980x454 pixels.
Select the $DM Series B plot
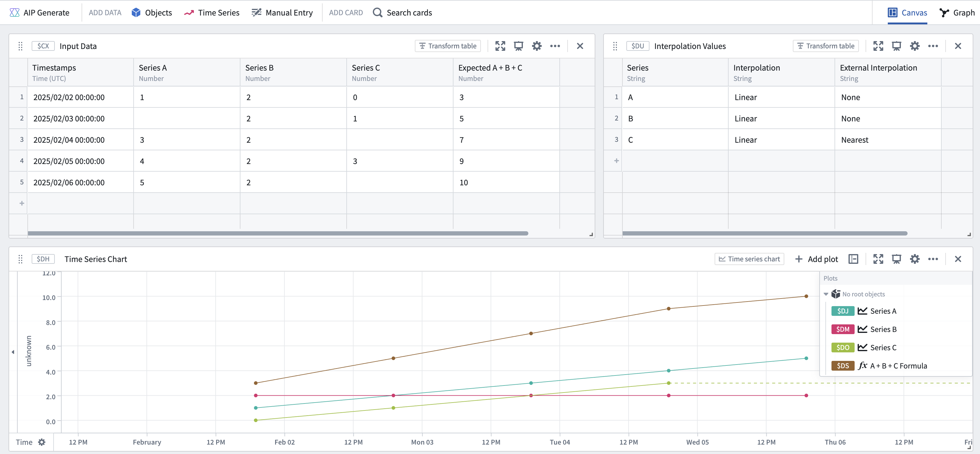[x=864, y=329]
